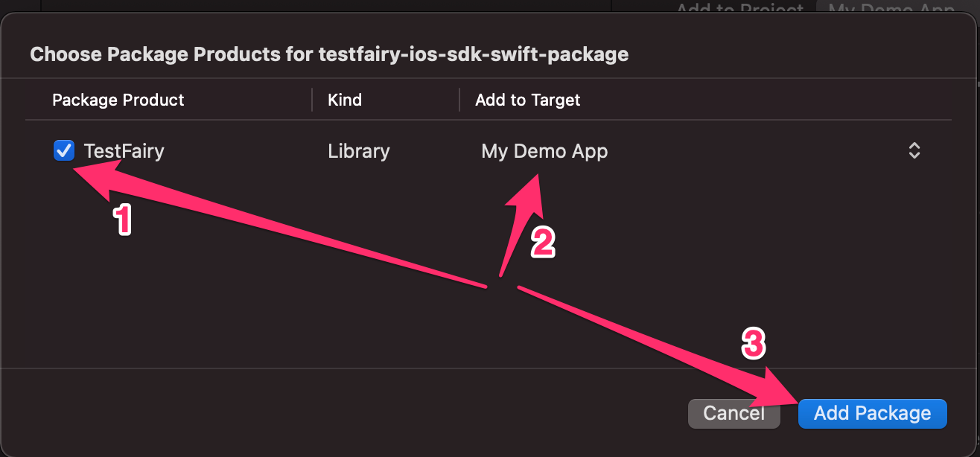Click the empty list area below the TestFairy row
The image size is (980, 457).
click(x=298, y=313)
